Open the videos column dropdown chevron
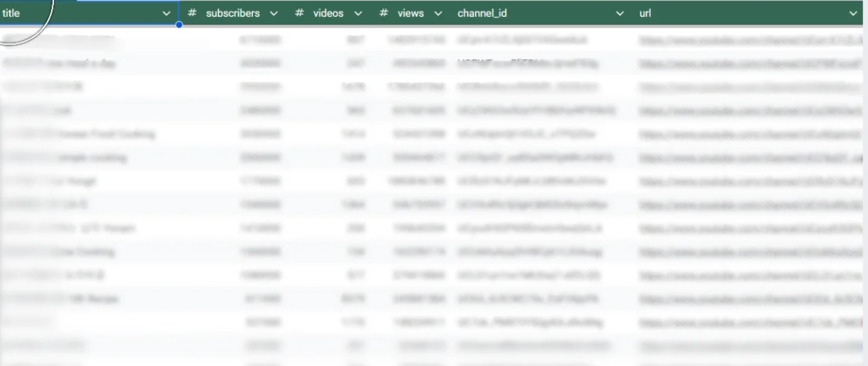This screenshot has height=366, width=868. (x=358, y=13)
